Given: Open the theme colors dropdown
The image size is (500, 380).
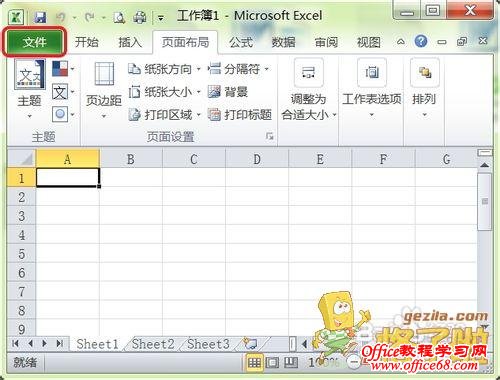Looking at the screenshot, I should point(63,68).
